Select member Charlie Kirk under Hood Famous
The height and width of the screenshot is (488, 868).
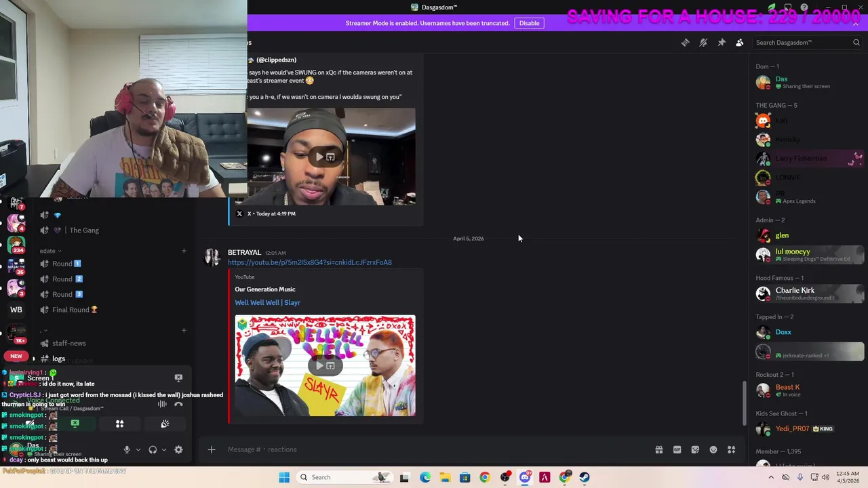click(x=810, y=293)
